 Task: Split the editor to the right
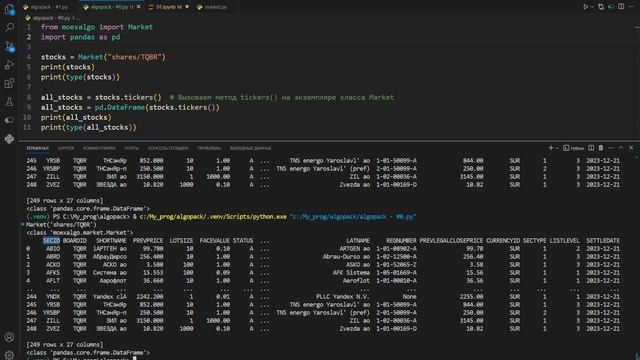pyautogui.click(x=621, y=7)
